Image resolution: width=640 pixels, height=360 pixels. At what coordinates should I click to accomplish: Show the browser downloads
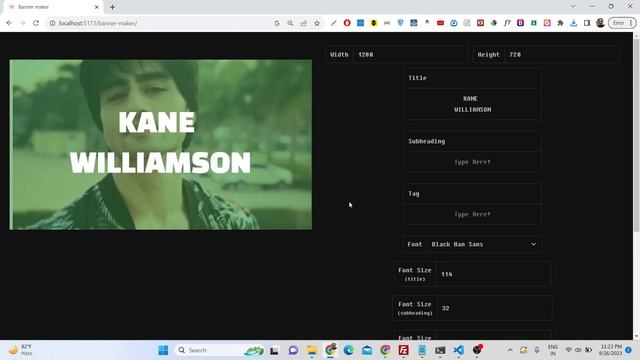point(573,23)
